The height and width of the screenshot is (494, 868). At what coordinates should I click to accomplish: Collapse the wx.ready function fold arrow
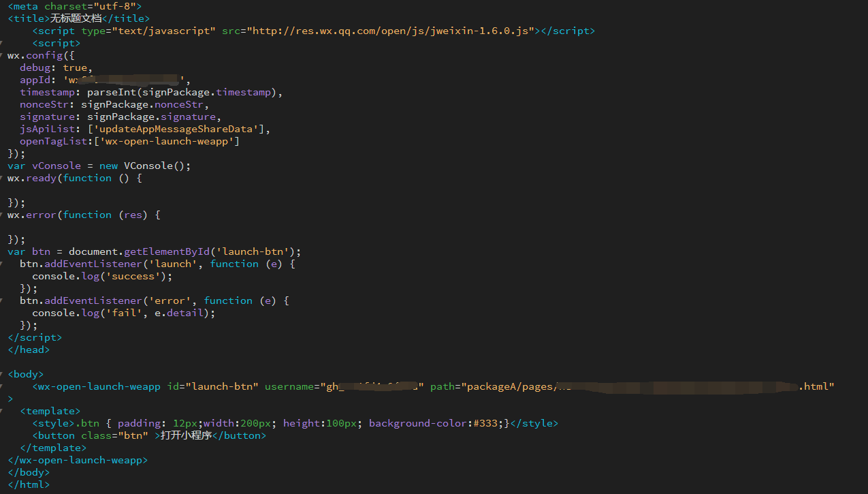coord(3,179)
